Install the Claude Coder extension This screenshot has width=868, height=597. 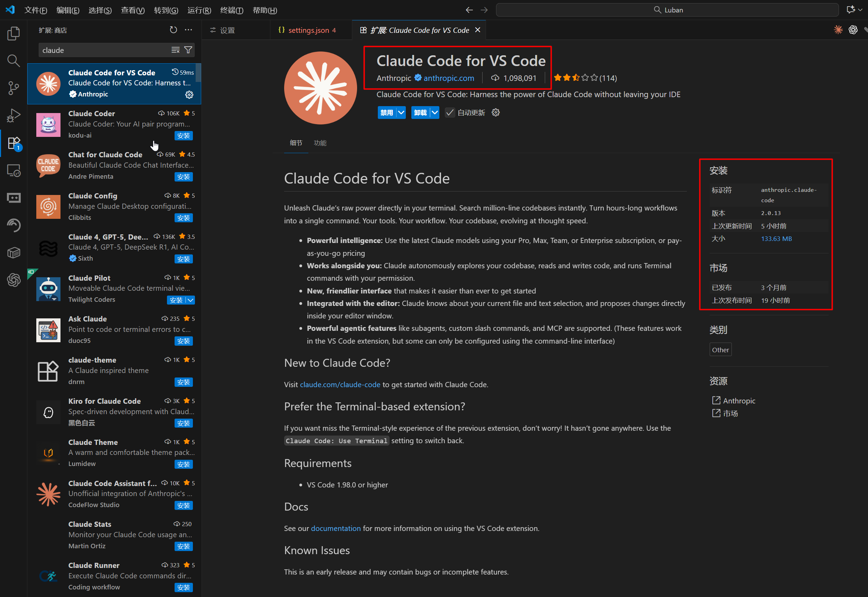[x=183, y=136]
